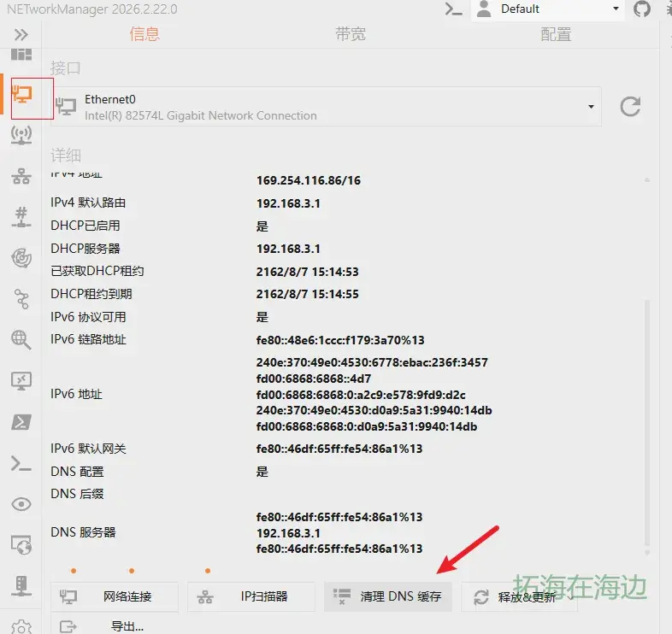
Task: Select the Network Interface sidebar icon
Action: pos(21,94)
